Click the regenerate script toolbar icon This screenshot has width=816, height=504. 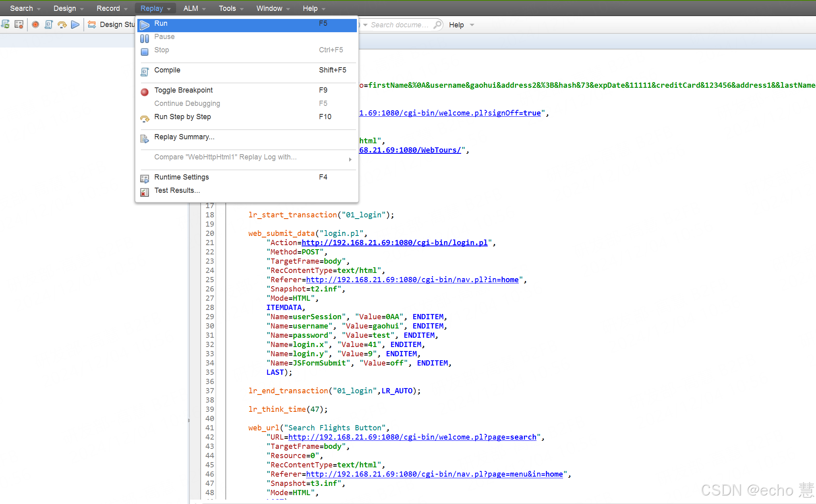tap(6, 25)
